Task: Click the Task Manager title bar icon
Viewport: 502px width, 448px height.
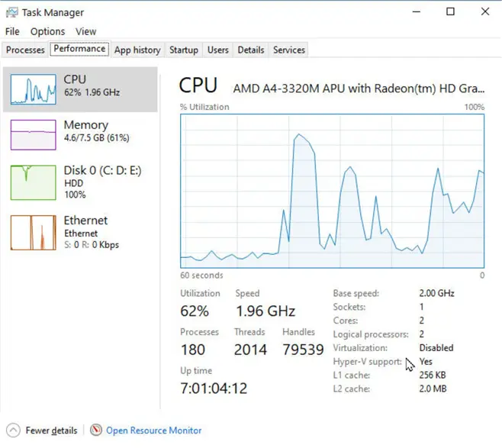Action: pos(12,12)
